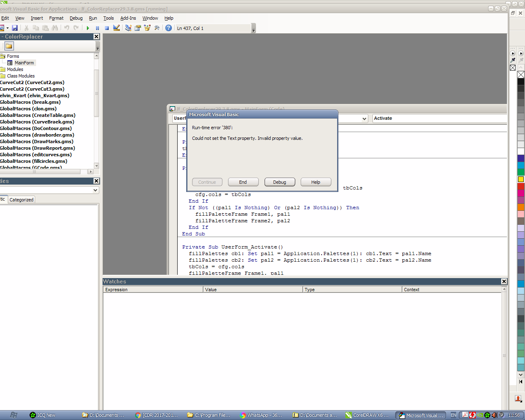This screenshot has height=420, width=525.
Task: Toggle Folders view in Project Explorer
Action: coord(9,46)
